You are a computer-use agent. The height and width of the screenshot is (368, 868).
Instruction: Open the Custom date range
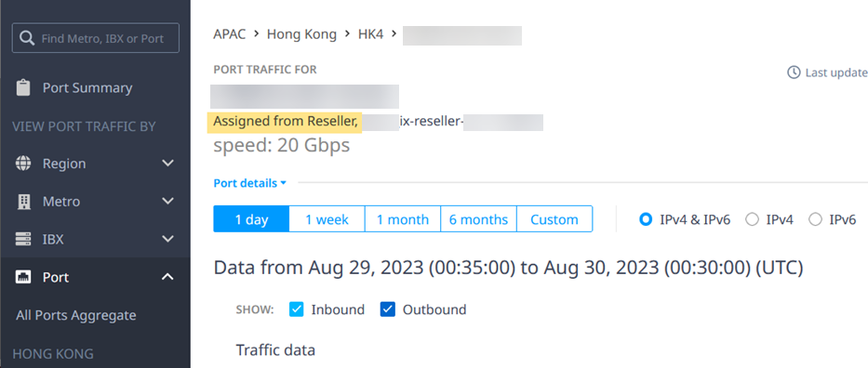[554, 219]
